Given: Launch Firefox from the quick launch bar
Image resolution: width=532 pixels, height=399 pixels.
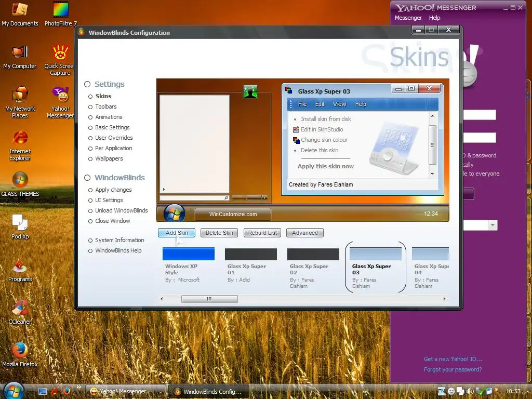Looking at the screenshot, I should click(66, 391).
